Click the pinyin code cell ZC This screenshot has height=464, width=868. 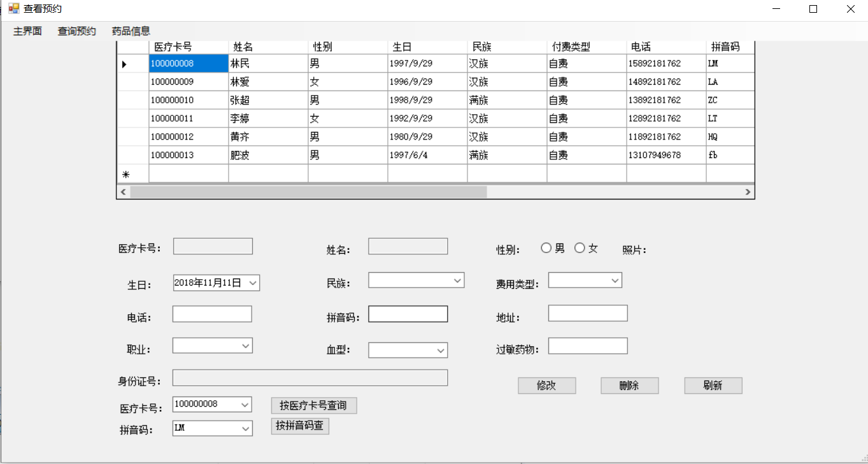click(730, 101)
